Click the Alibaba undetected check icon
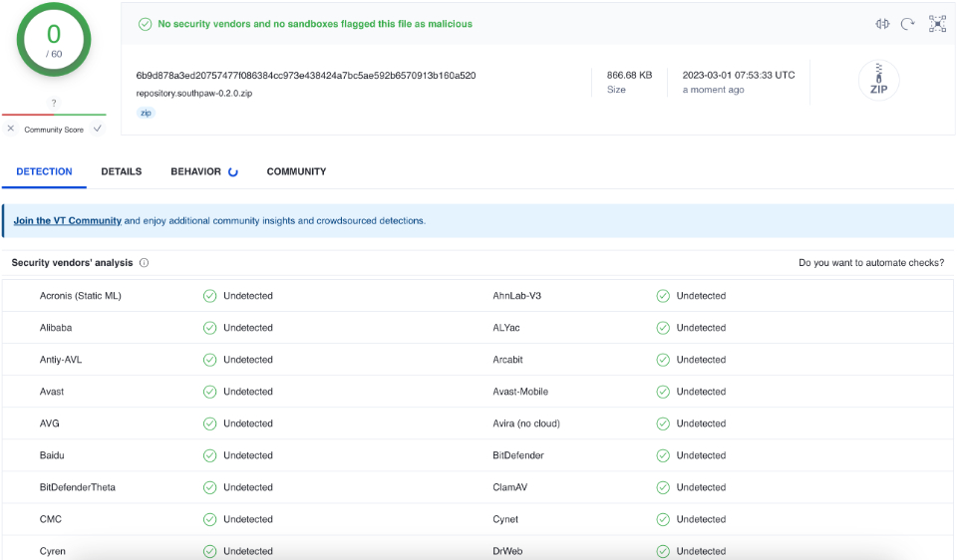 point(210,328)
